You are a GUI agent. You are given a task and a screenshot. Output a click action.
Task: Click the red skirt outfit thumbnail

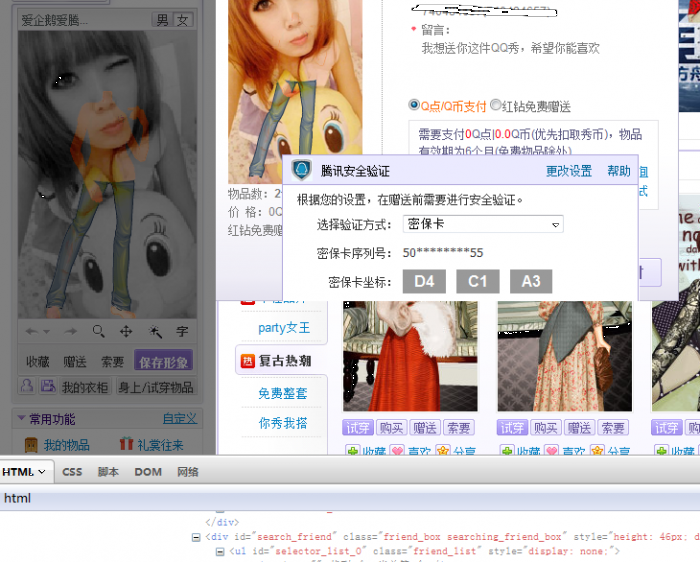pos(410,356)
